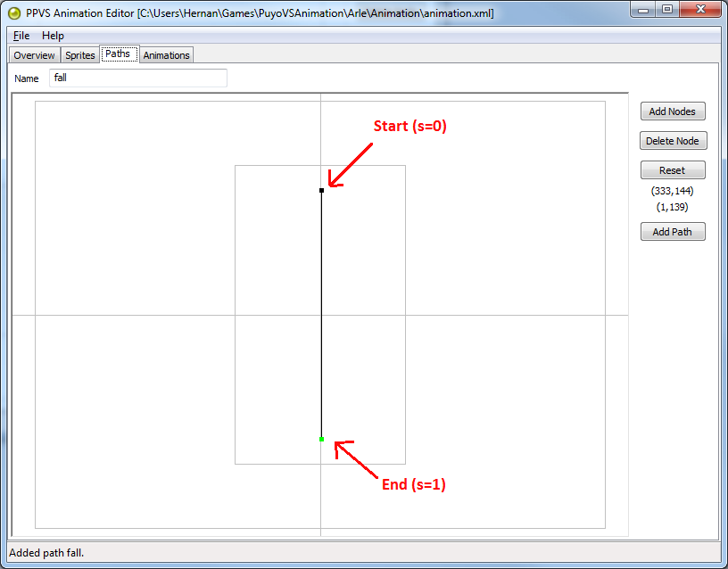The width and height of the screenshot is (728, 569).
Task: Select the black start node of the path
Action: tap(321, 190)
